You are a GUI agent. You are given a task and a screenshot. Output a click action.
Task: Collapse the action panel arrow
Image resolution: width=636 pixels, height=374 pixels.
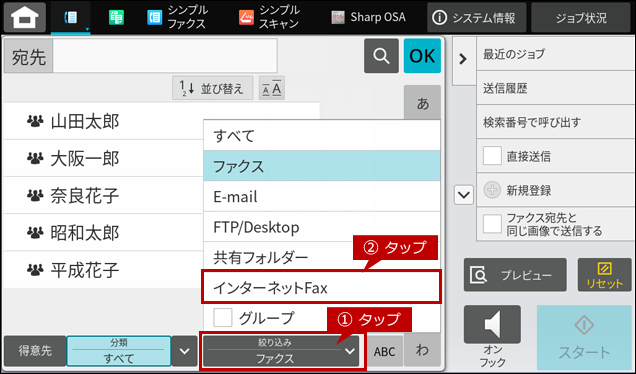(463, 60)
